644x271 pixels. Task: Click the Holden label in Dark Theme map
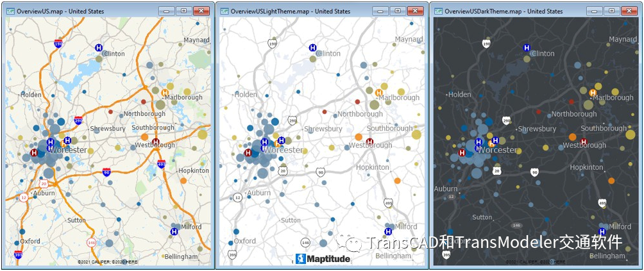click(460, 94)
